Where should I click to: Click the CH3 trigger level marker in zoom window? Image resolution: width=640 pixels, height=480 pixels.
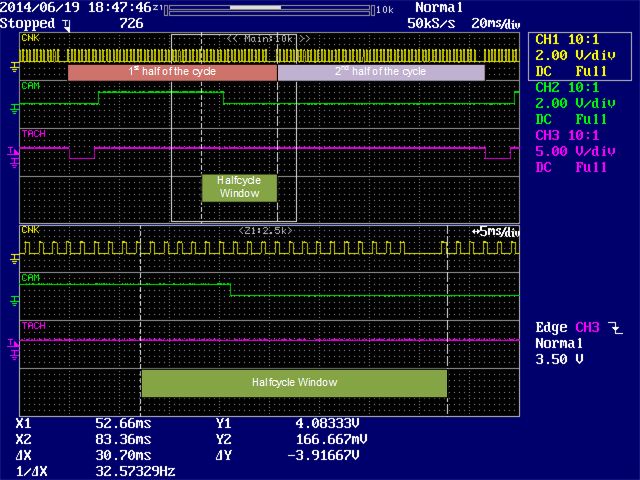click(13, 343)
